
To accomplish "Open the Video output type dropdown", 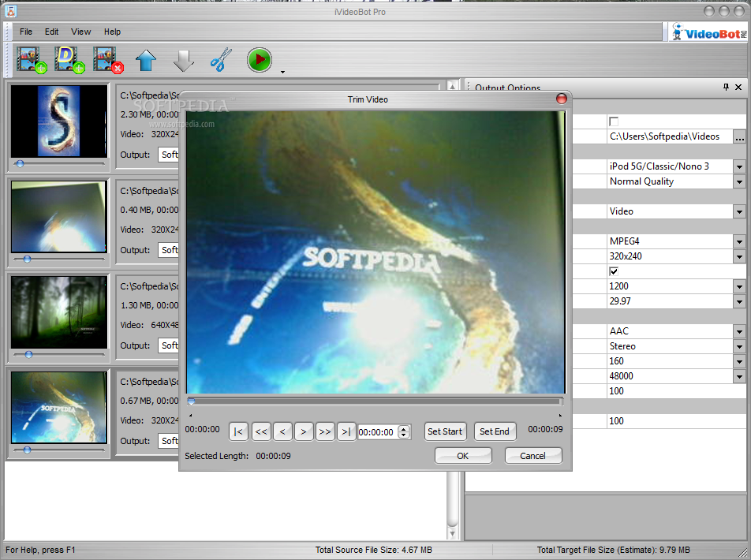I will (739, 211).
